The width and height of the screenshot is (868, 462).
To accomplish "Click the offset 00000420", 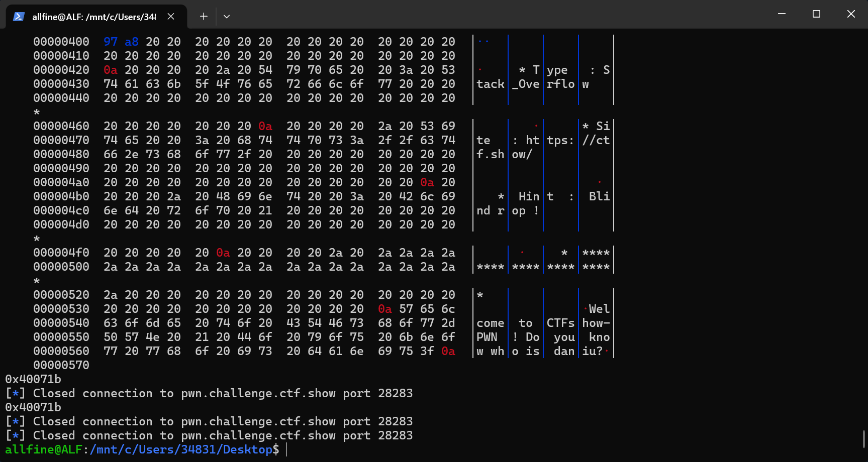I will [x=61, y=70].
